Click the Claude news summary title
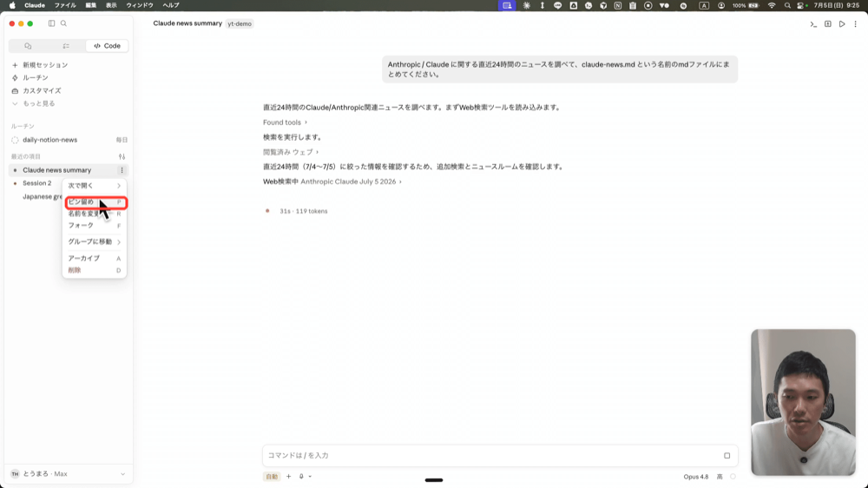 pyautogui.click(x=187, y=23)
